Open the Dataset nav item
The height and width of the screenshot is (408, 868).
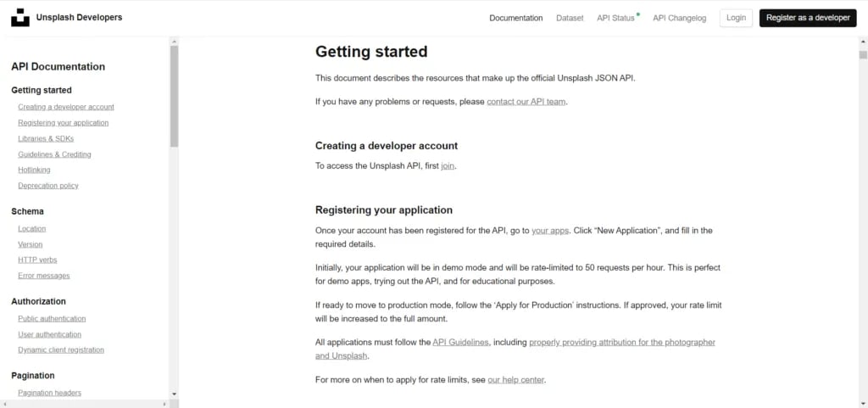point(570,18)
